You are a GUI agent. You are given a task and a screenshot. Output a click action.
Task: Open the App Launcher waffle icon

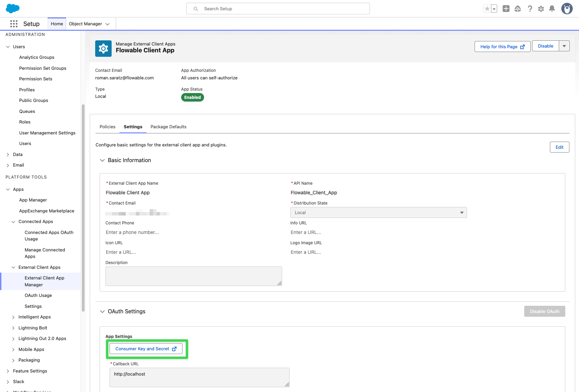tap(14, 24)
